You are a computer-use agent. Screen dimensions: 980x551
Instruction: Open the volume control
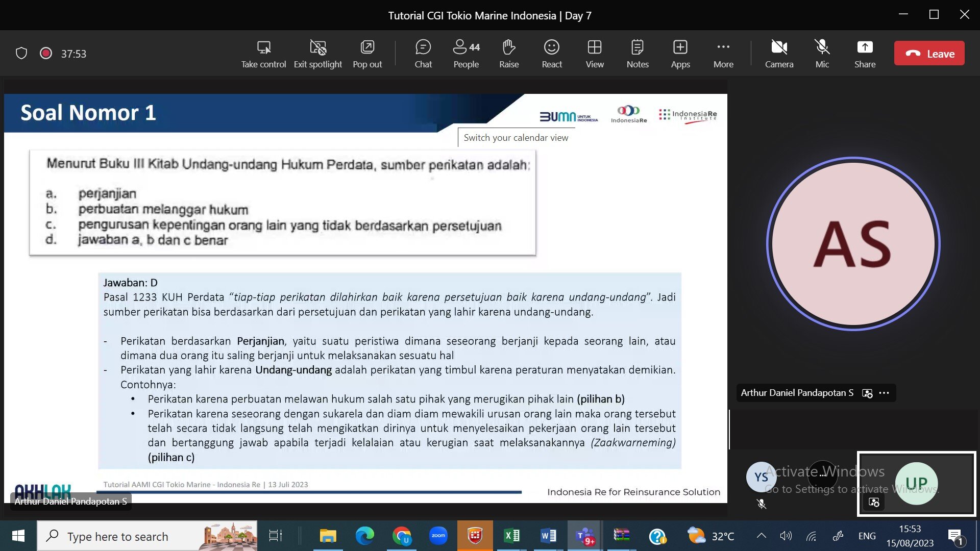786,536
